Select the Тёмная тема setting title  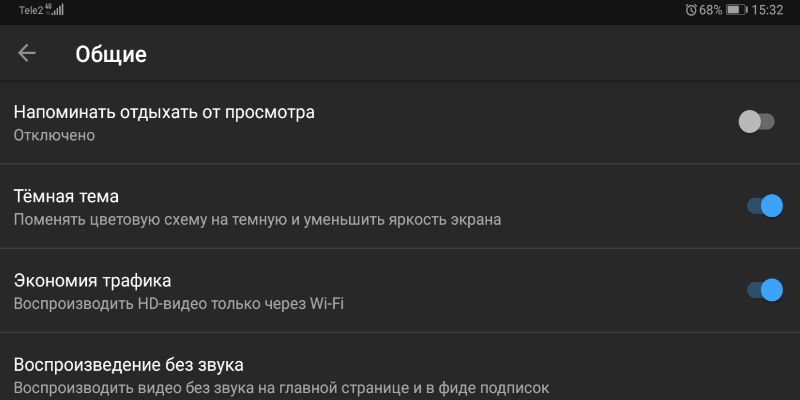point(66,196)
